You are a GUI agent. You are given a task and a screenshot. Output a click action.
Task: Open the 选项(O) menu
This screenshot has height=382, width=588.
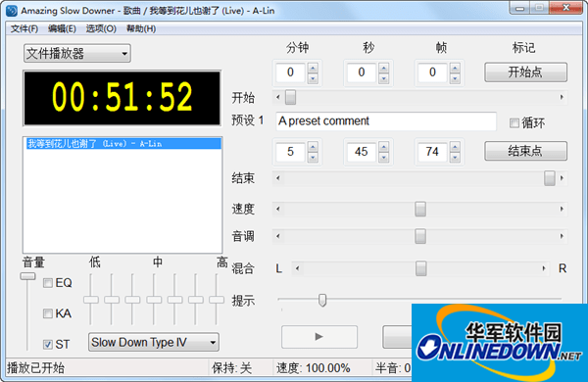(101, 28)
